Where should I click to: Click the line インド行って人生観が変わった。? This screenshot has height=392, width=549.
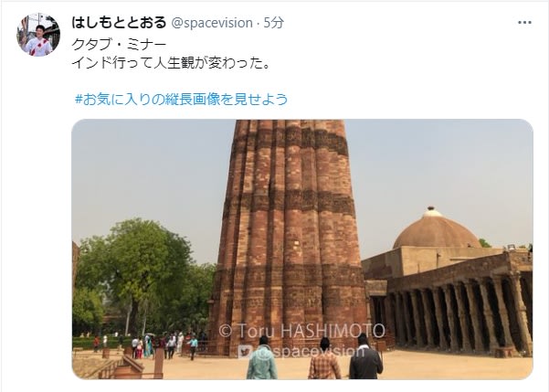click(171, 63)
